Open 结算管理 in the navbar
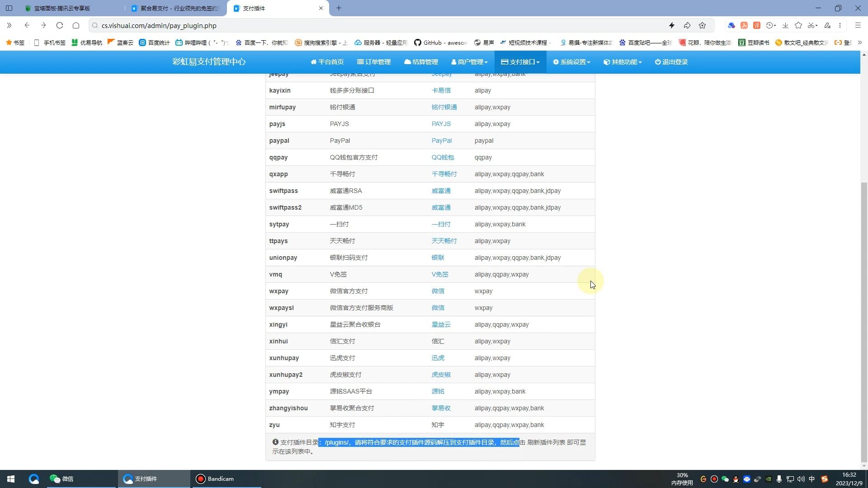The width and height of the screenshot is (868, 488). click(421, 62)
